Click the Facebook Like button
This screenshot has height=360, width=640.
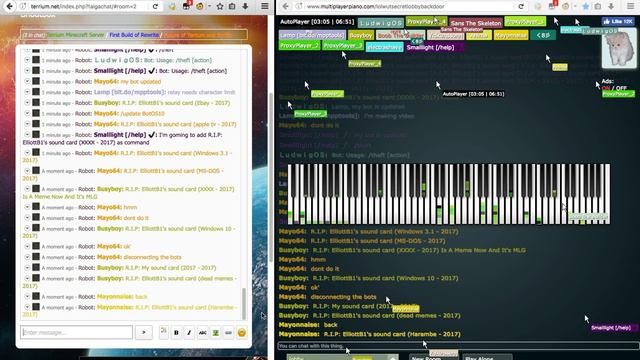click(x=618, y=21)
